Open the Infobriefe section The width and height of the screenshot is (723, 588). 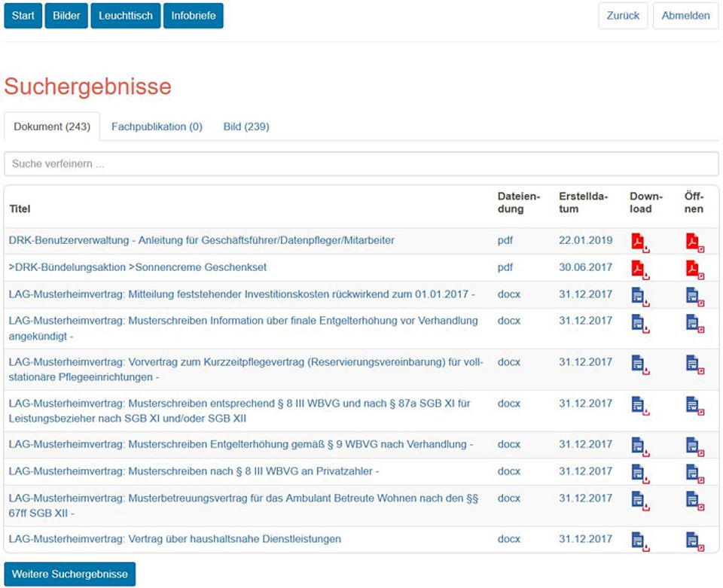click(193, 16)
